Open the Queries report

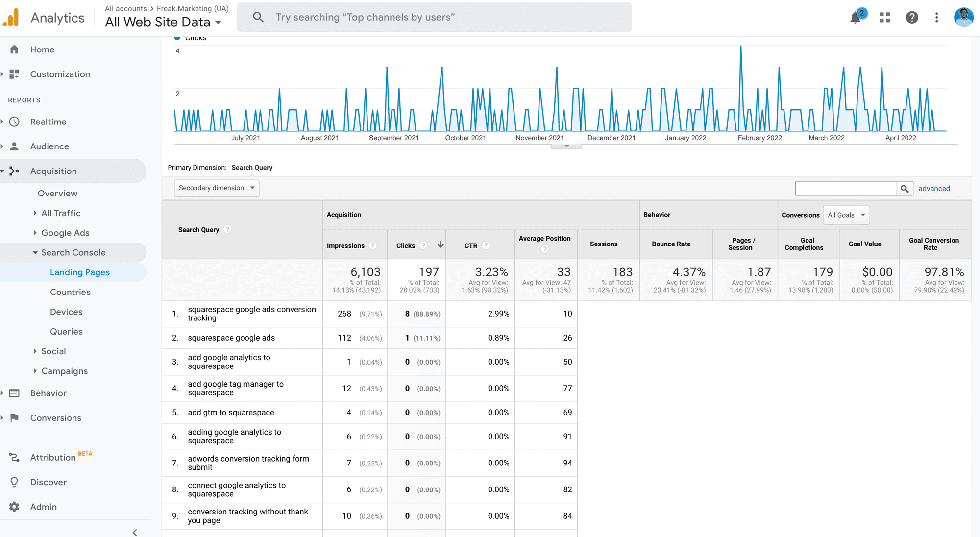pyautogui.click(x=66, y=332)
